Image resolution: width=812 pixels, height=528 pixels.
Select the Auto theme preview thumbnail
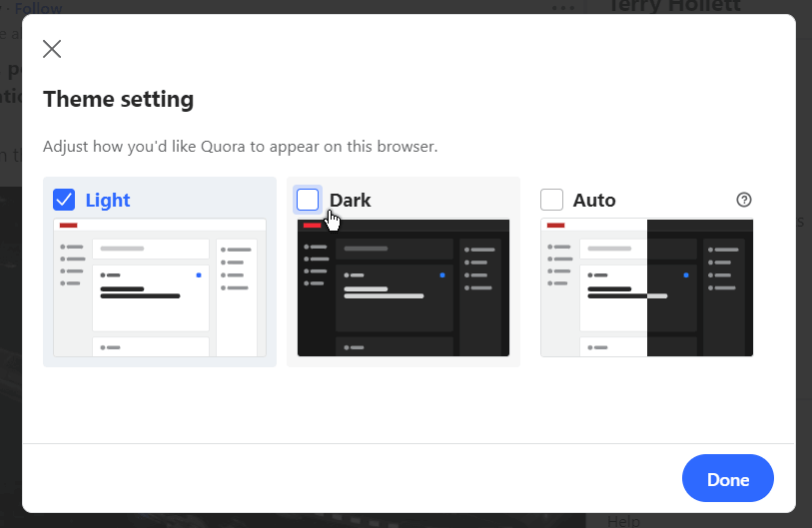pos(647,287)
